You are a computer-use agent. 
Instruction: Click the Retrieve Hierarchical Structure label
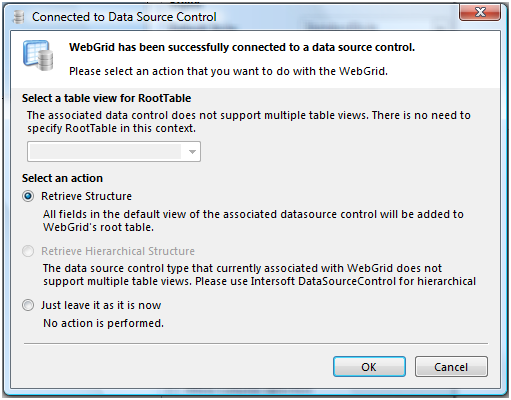pyautogui.click(x=118, y=251)
